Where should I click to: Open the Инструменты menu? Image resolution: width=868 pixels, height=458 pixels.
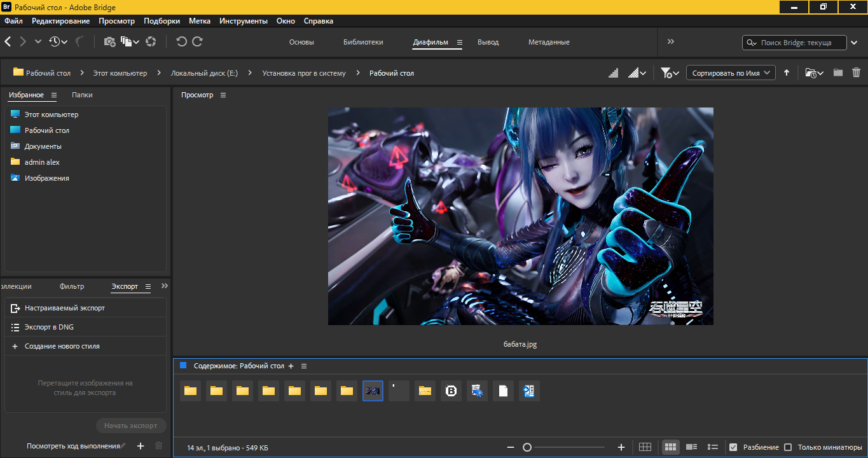coord(243,21)
